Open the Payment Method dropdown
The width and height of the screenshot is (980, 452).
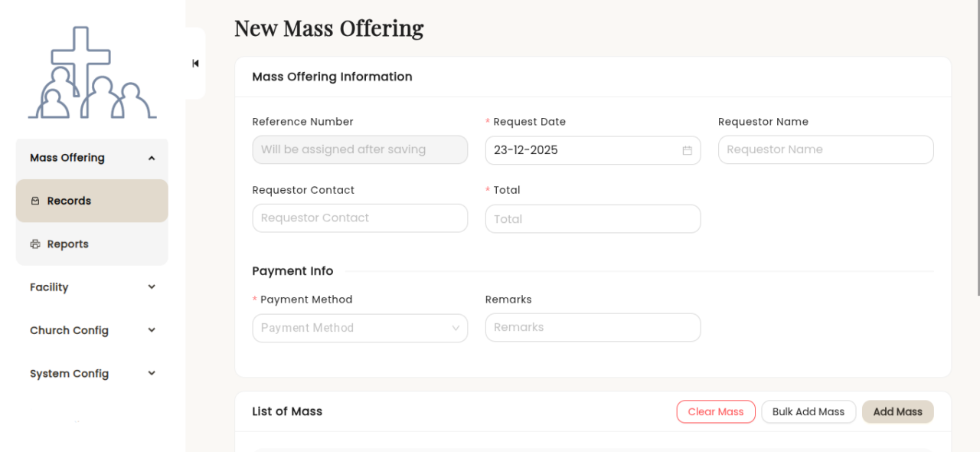(360, 328)
